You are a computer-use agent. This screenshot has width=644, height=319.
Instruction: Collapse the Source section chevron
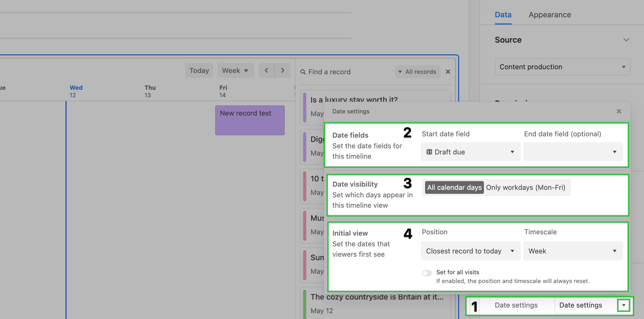(626, 40)
